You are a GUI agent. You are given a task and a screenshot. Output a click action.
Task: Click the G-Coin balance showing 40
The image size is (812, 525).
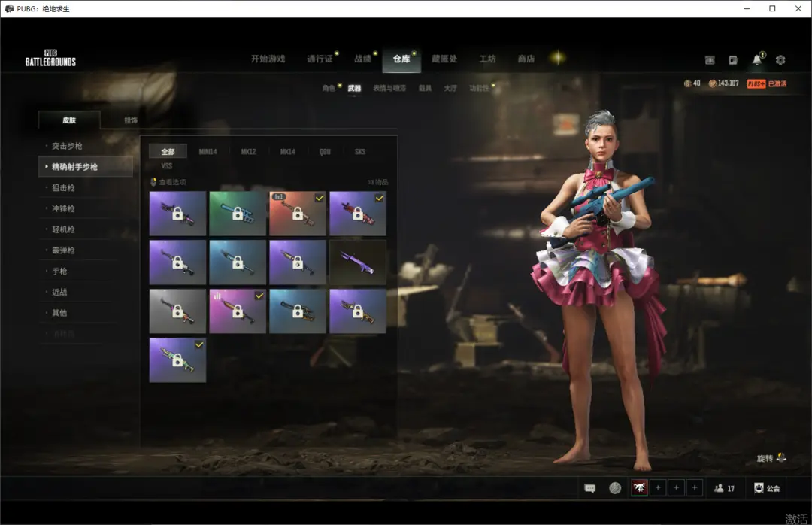692,83
